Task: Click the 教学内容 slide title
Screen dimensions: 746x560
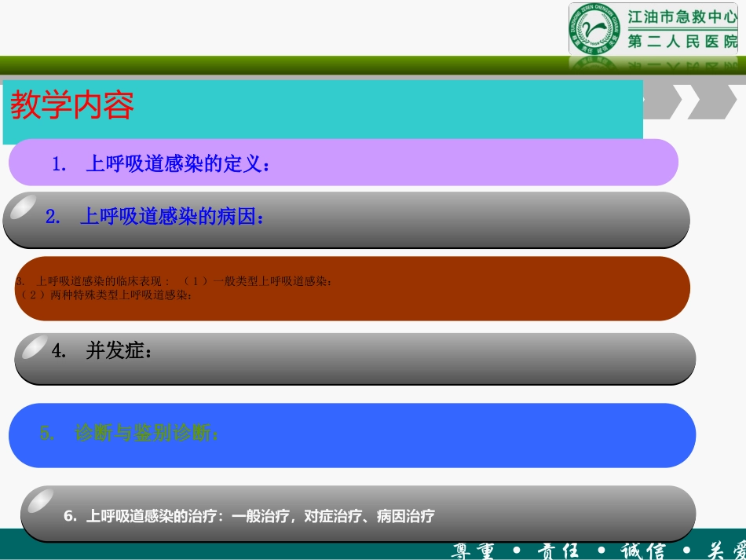Action: pos(71,104)
